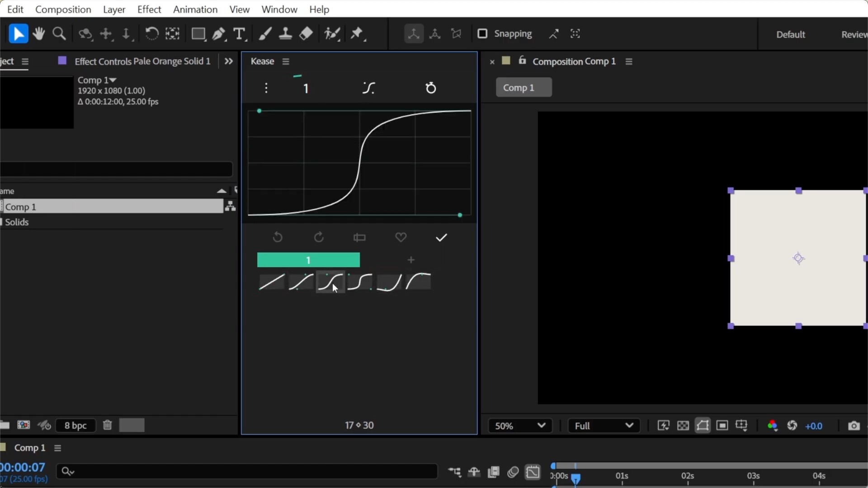Open the Effect menu

[149, 9]
